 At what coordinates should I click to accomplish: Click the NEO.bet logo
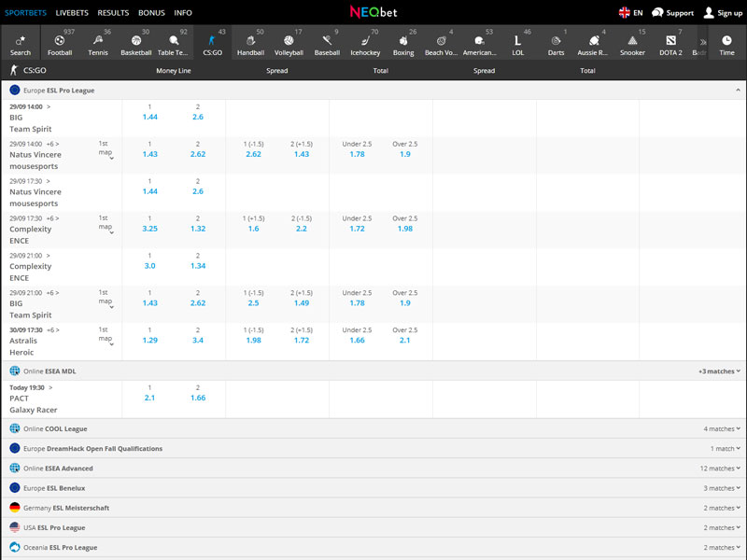373,12
